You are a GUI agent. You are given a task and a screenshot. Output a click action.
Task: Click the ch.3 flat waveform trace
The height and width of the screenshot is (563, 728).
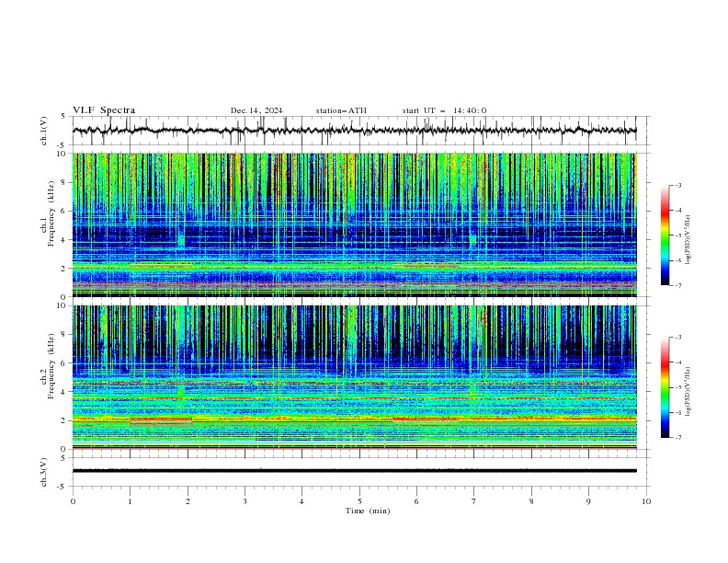355,471
